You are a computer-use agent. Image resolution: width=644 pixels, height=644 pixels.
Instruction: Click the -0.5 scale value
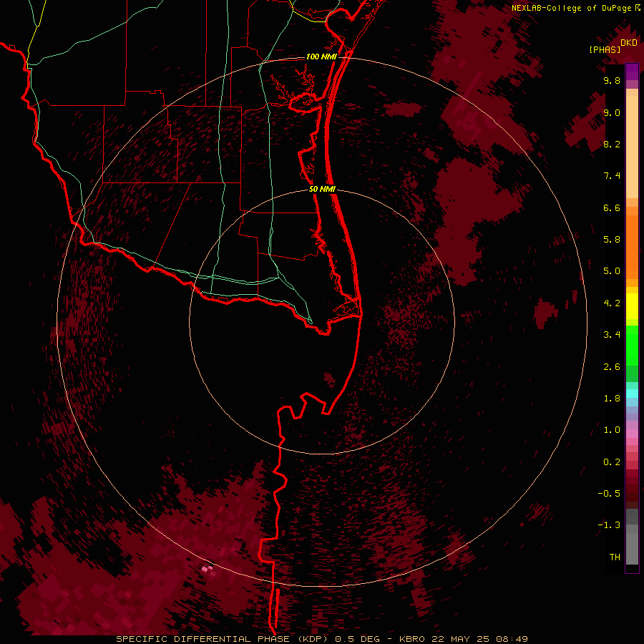pyautogui.click(x=609, y=494)
